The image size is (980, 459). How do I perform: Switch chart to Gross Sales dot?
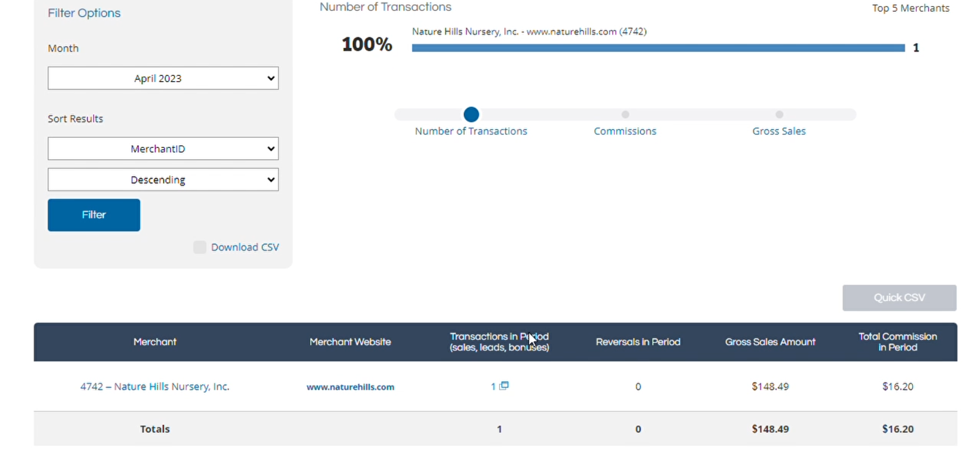point(779,114)
